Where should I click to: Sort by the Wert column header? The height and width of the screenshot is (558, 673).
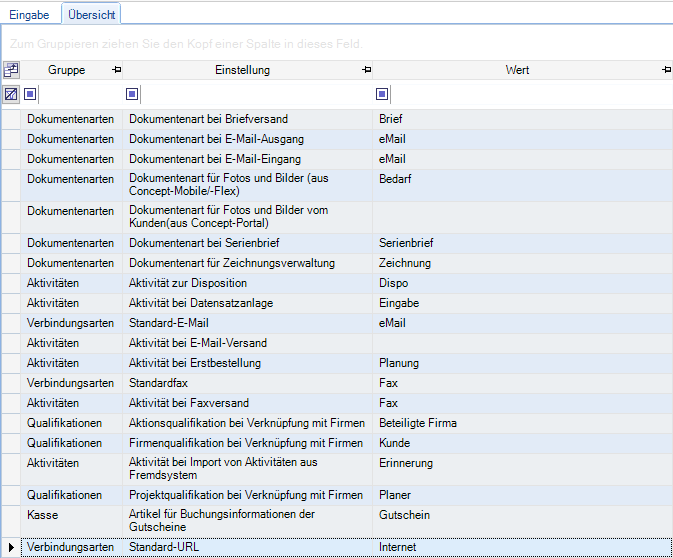(x=516, y=70)
